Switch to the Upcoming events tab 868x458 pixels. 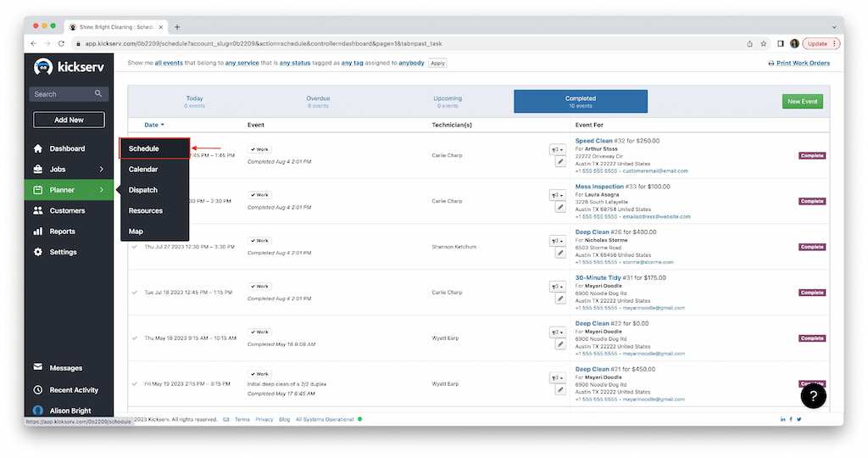coord(448,101)
